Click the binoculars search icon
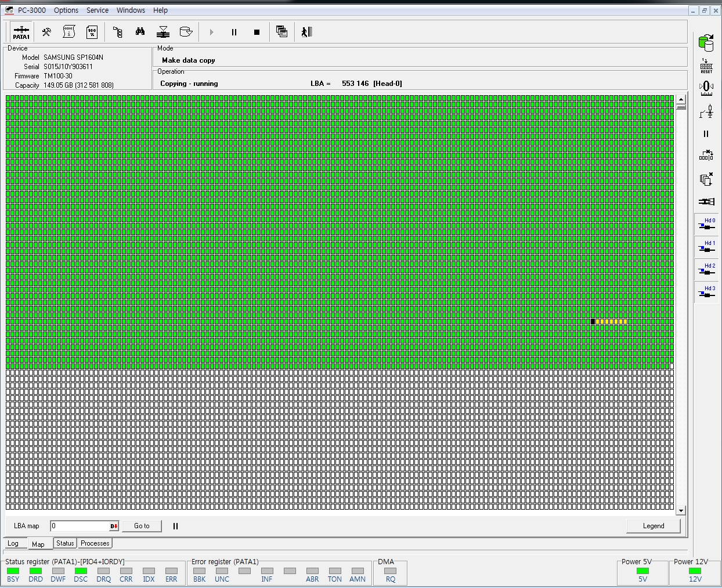This screenshot has width=722, height=588. coord(140,32)
